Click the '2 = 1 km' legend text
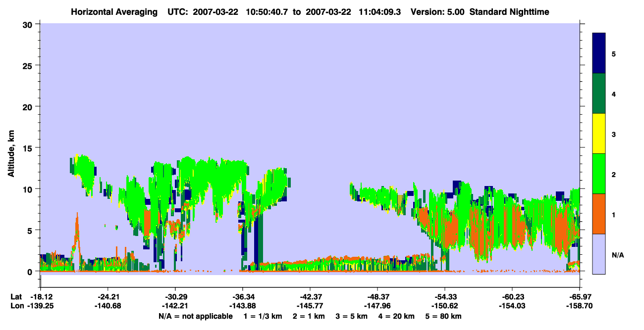The image size is (644, 330). coord(310,316)
